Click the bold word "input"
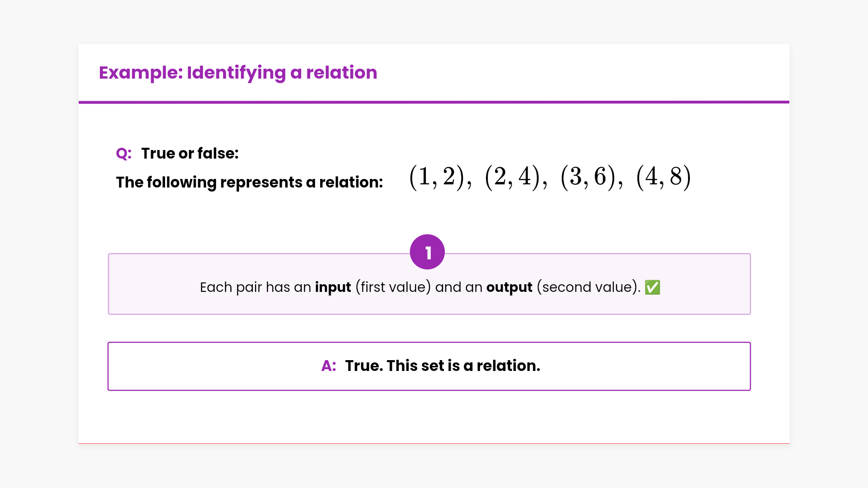This screenshot has height=488, width=868. click(x=333, y=287)
